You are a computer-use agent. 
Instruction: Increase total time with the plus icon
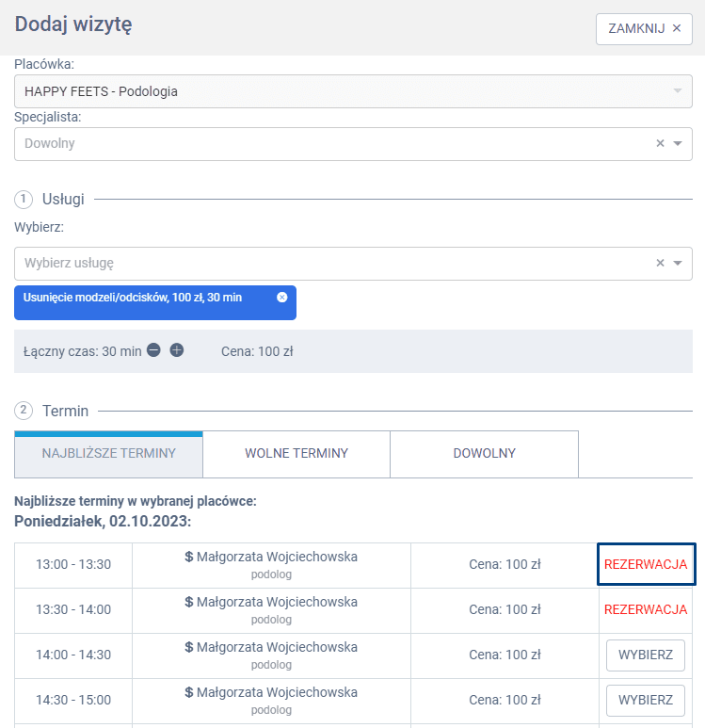click(x=177, y=350)
